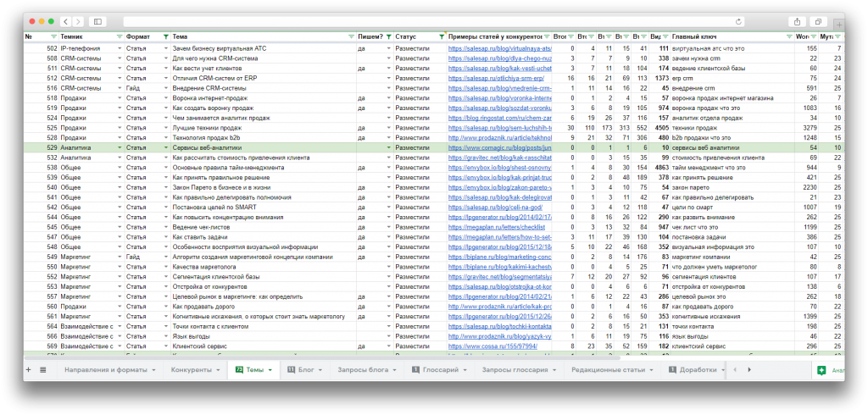Toggle the Safari sidebar button
Image resolution: width=868 pixels, height=415 pixels.
tap(98, 21)
